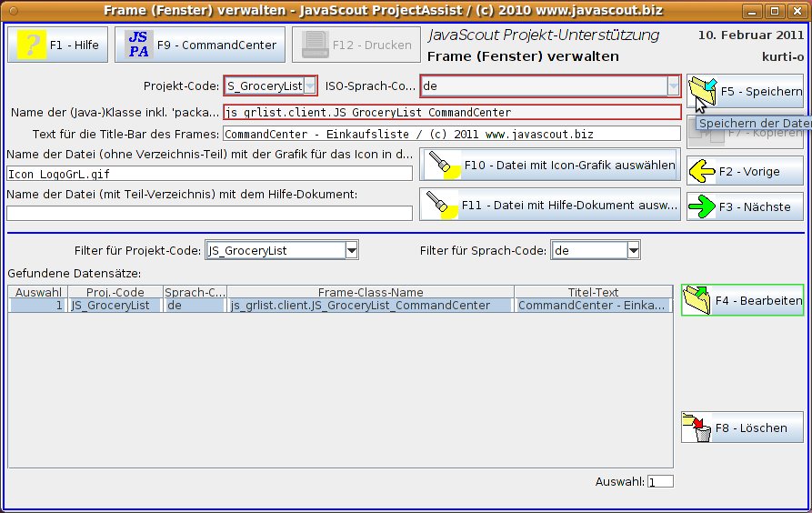
Task: Expand the Filter für Projekt-Code dropdown
Action: pyautogui.click(x=352, y=250)
